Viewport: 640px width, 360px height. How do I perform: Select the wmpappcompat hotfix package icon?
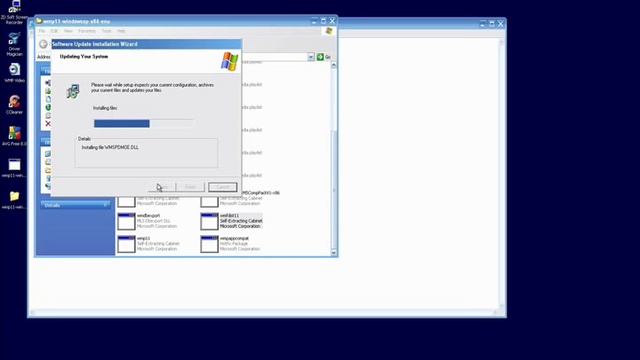tap(209, 244)
